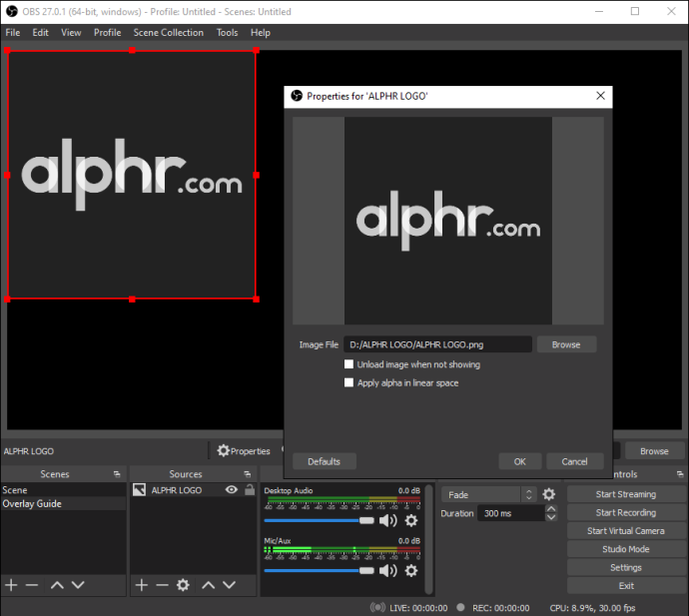689x616 pixels.
Task: Switch to Studio Mode
Action: pos(626,549)
